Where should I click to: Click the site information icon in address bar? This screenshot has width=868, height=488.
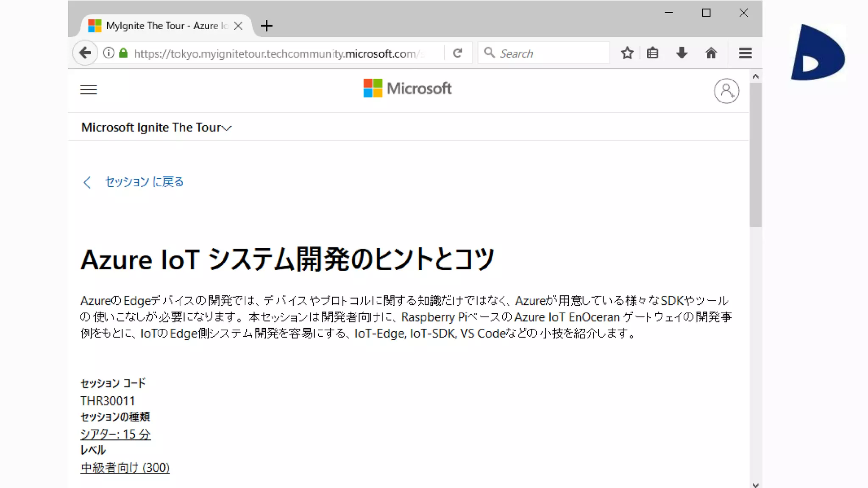click(x=109, y=53)
